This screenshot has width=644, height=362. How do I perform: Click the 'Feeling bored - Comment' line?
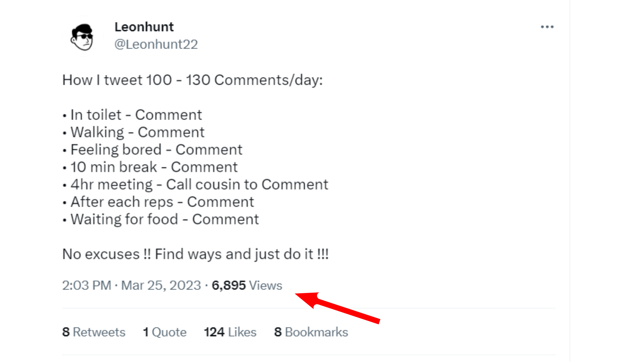click(152, 149)
